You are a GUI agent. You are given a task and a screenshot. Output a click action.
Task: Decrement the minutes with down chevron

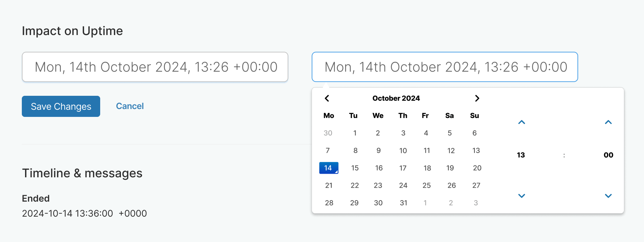(x=608, y=196)
